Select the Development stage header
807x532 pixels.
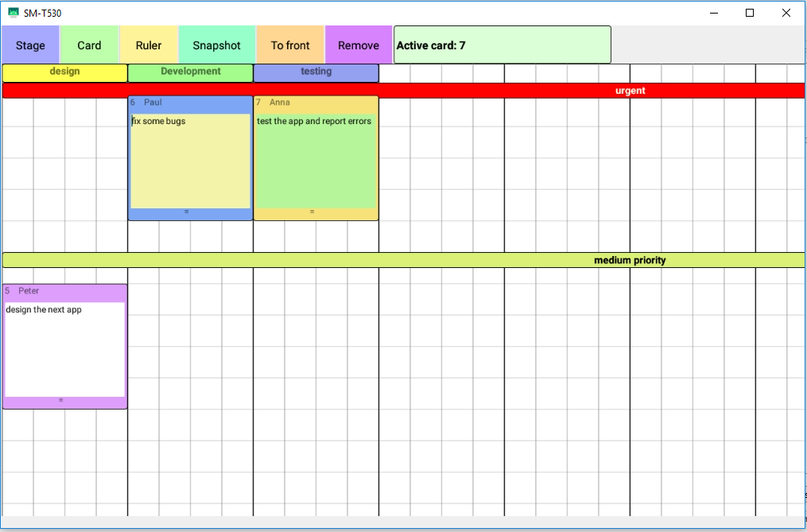point(190,72)
